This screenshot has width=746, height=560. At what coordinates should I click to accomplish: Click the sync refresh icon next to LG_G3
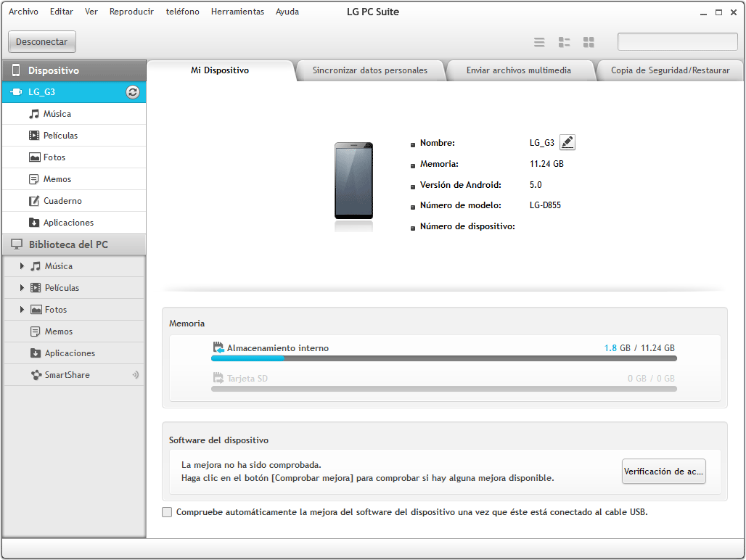133,92
